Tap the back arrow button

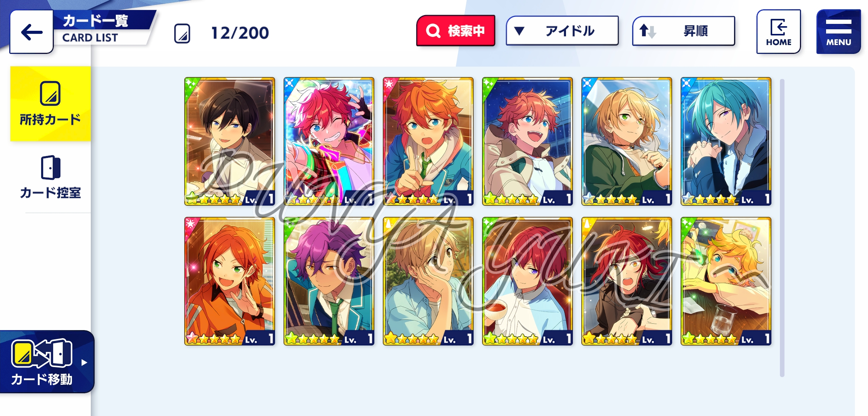click(32, 32)
